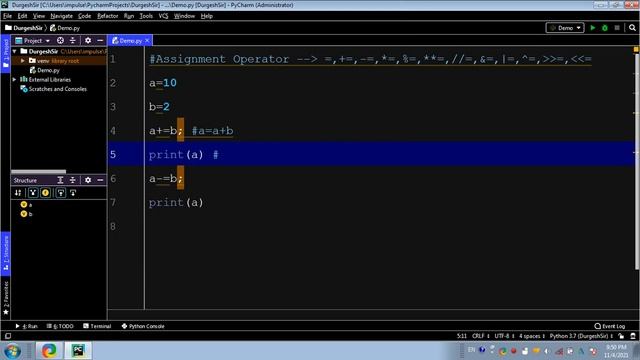Select Demo.py file in Project tree
Screen dimensions: 640x360
[45, 70]
